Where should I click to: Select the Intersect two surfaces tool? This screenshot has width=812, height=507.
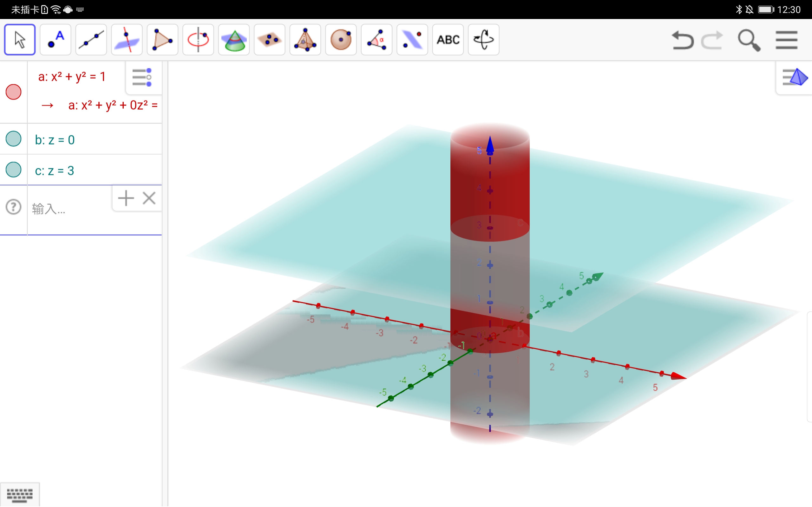(x=234, y=40)
